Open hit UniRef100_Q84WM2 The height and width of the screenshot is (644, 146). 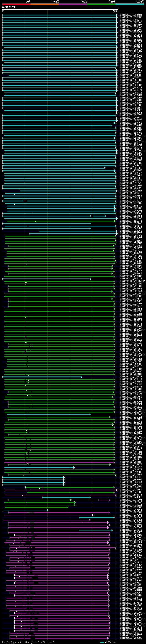coord(131,15)
